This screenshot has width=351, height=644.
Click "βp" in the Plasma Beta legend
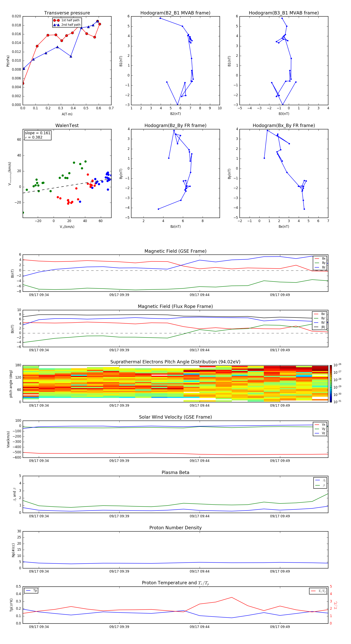(324, 480)
